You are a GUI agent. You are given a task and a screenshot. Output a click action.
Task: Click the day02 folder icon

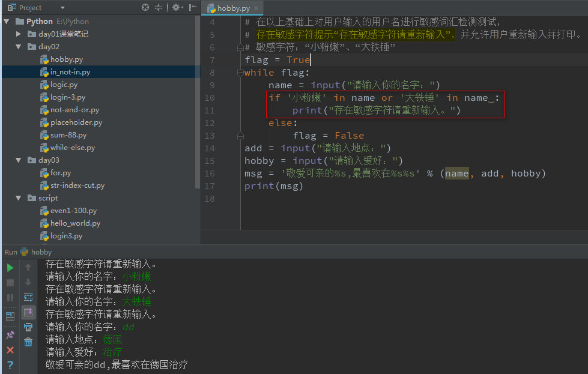coord(32,46)
